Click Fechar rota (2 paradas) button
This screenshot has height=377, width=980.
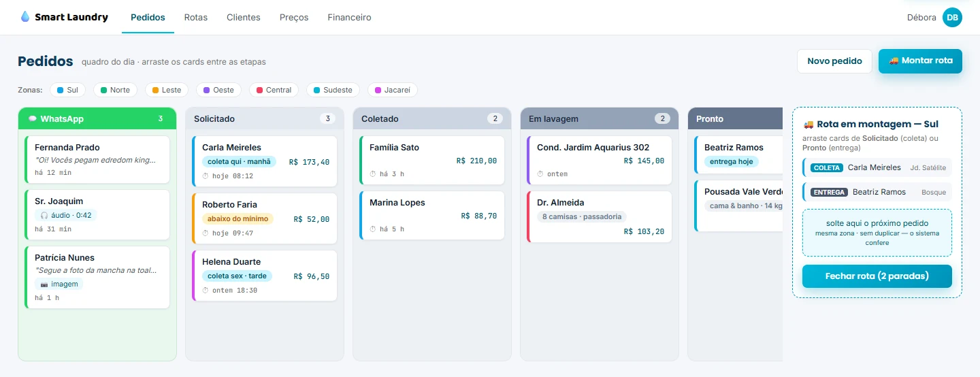coord(877,276)
